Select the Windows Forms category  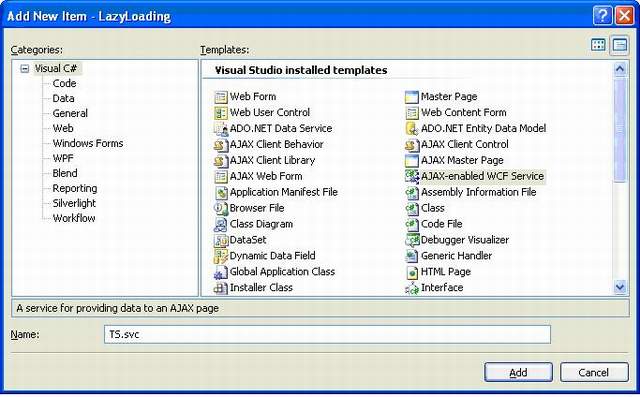pyautogui.click(x=88, y=143)
